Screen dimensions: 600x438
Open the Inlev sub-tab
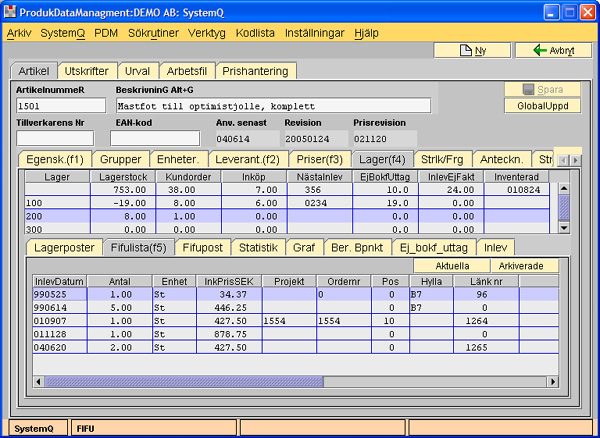point(495,247)
